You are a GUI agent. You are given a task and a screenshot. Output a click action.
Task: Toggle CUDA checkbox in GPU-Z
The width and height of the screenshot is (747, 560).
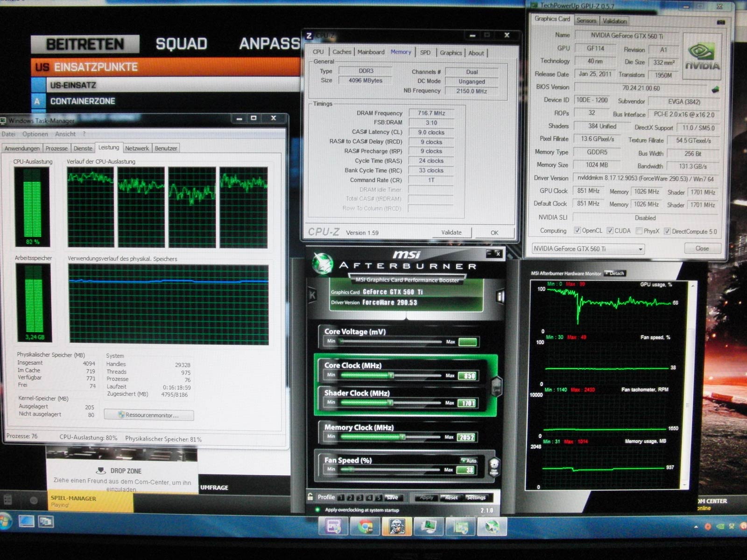[x=610, y=231]
